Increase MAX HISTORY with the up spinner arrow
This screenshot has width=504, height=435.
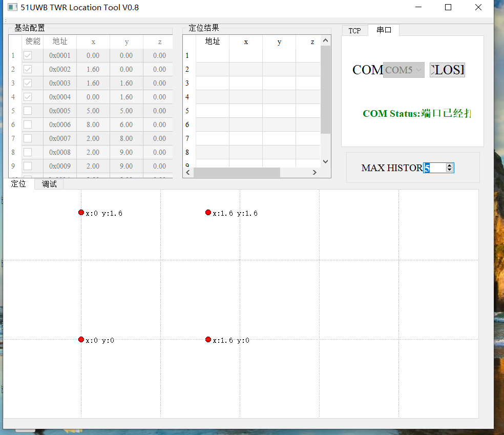click(x=450, y=165)
